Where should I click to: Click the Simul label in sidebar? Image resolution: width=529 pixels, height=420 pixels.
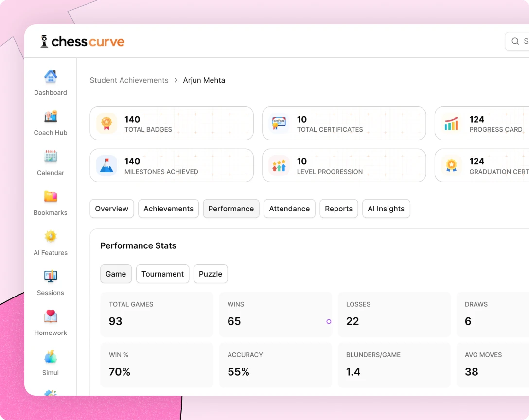(x=51, y=373)
